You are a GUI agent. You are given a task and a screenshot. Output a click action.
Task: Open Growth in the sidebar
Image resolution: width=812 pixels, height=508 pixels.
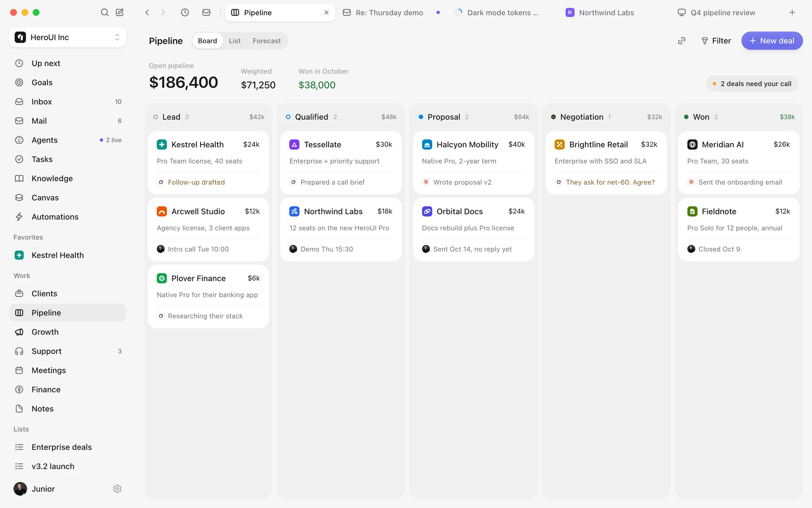[68, 332]
